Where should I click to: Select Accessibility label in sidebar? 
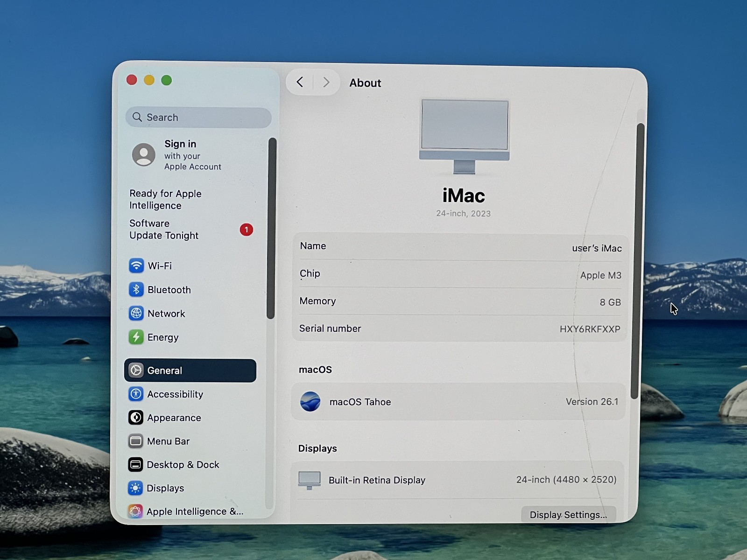coord(175,394)
